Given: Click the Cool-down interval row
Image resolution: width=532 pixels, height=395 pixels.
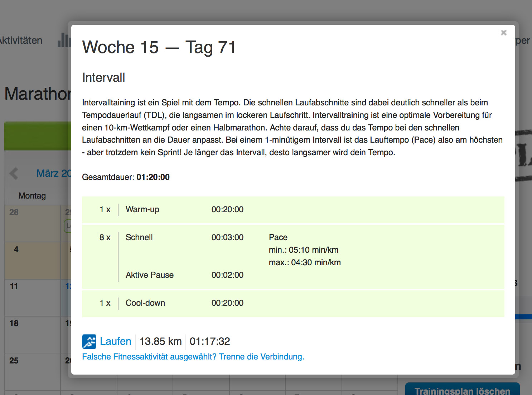Looking at the screenshot, I should click(x=145, y=303).
